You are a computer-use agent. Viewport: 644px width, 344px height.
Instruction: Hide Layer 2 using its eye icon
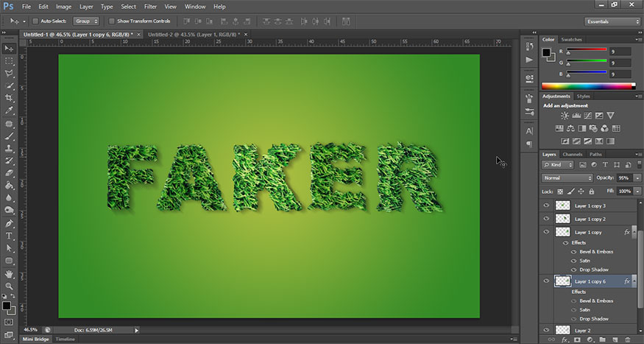(546, 330)
